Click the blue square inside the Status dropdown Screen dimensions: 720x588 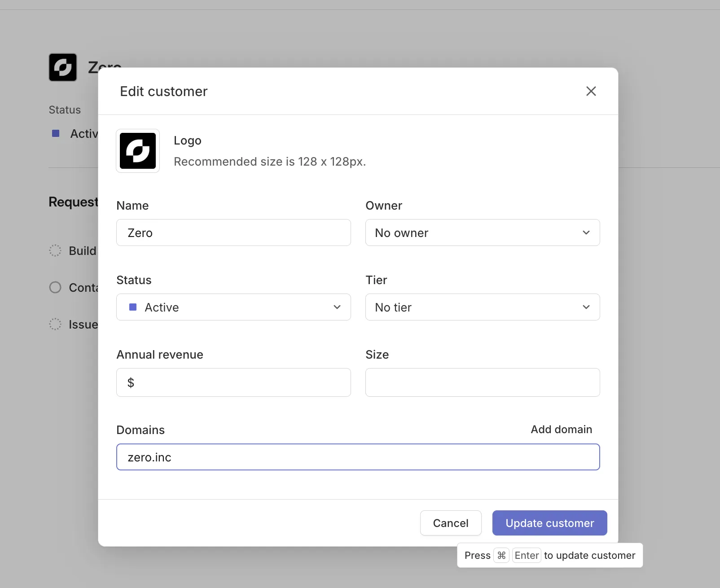(x=133, y=307)
